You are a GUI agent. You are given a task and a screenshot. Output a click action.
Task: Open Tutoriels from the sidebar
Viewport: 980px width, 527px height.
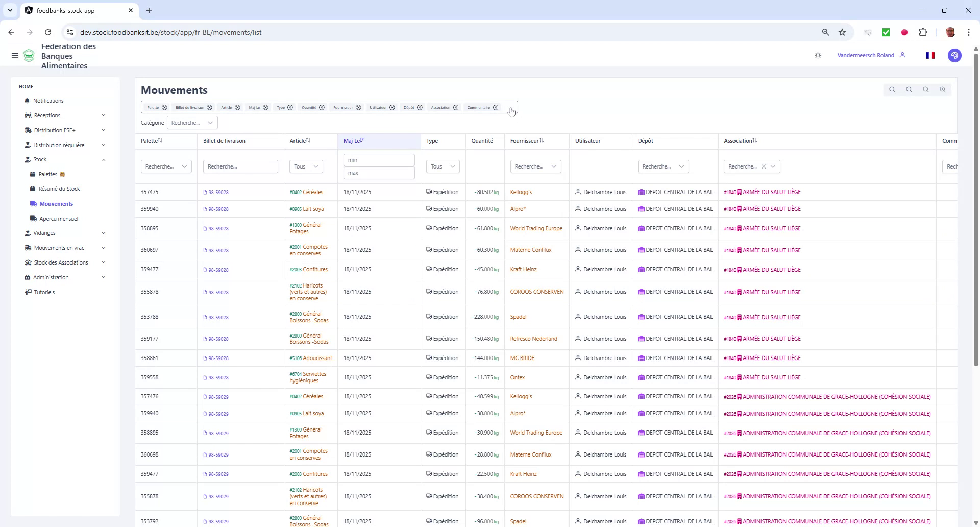click(44, 292)
